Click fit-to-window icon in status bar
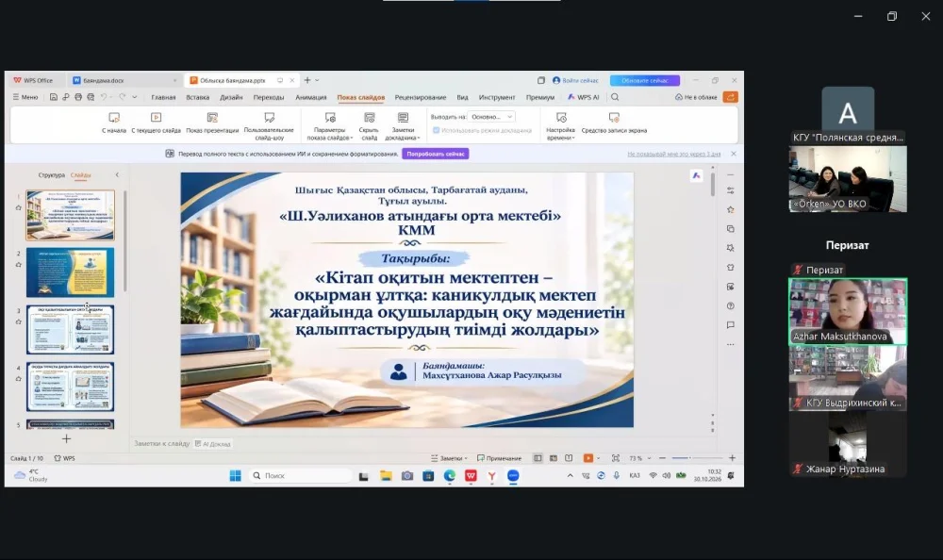The image size is (943, 560). (615, 458)
